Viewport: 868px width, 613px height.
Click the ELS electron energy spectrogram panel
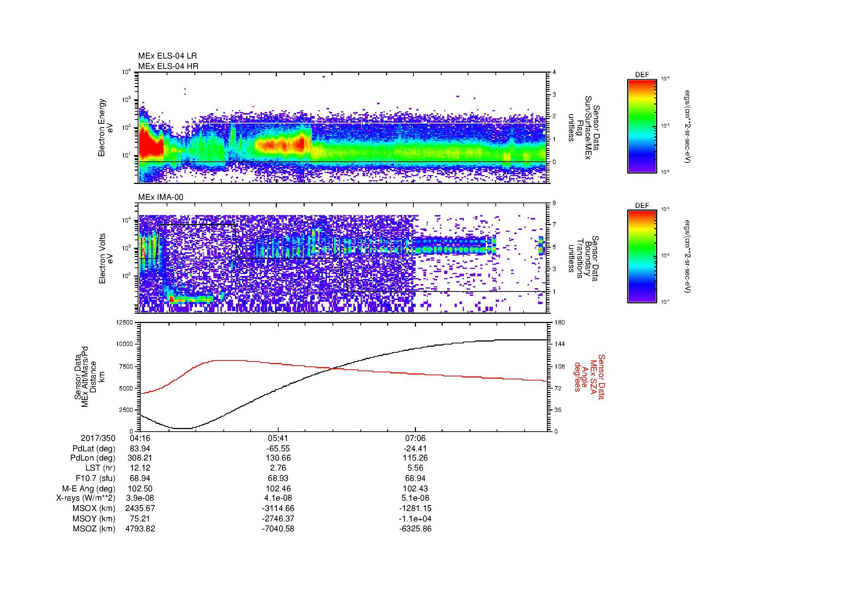[x=343, y=128]
